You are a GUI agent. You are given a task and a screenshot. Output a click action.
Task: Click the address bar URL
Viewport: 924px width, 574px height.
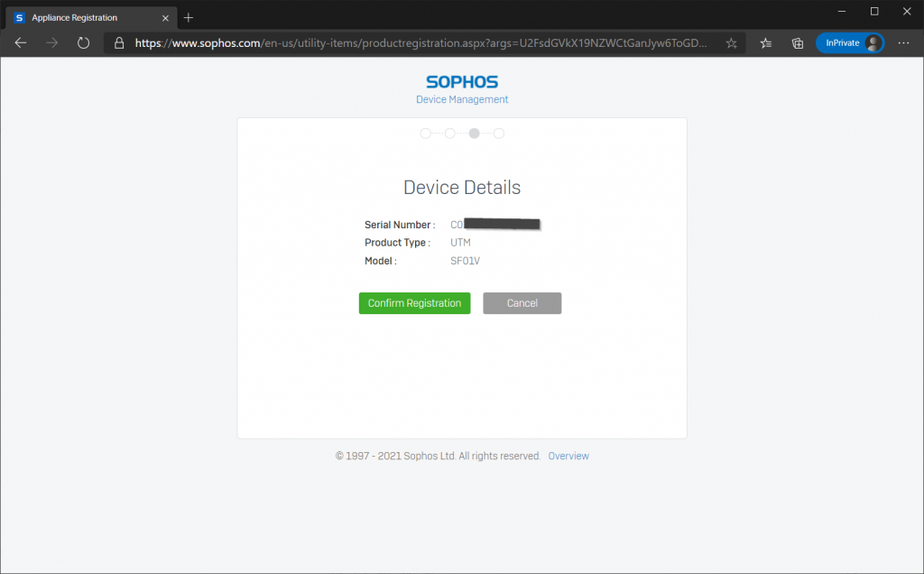pos(420,43)
